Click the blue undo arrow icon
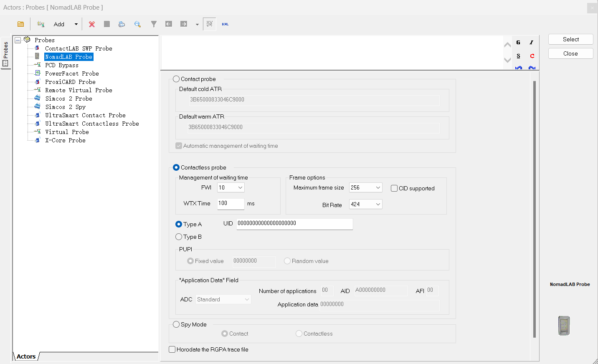The image size is (598, 364). click(x=518, y=68)
